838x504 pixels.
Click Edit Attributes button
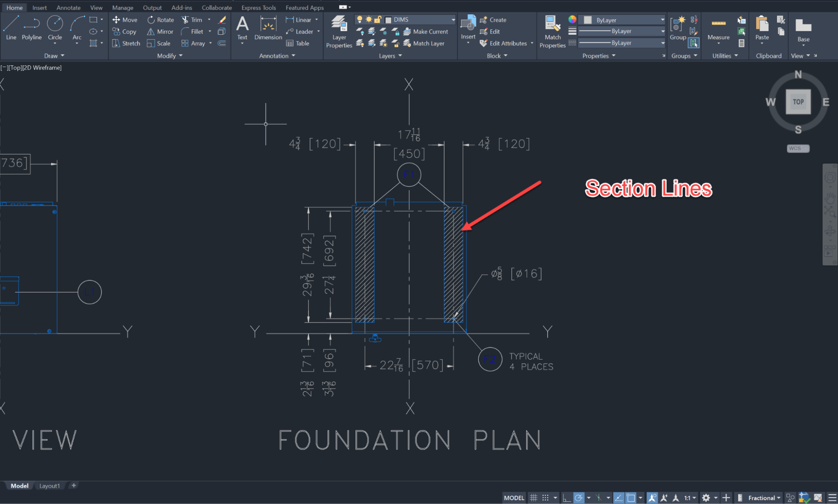tap(503, 43)
